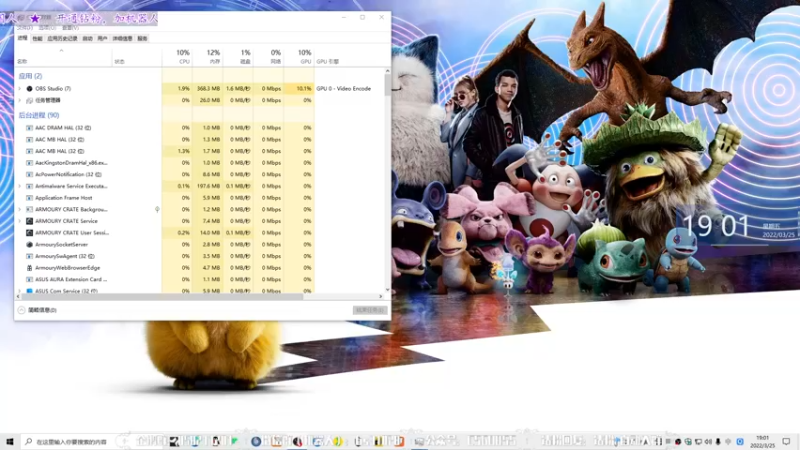
Task: Open the 选项(O) menu
Action: click(47, 28)
